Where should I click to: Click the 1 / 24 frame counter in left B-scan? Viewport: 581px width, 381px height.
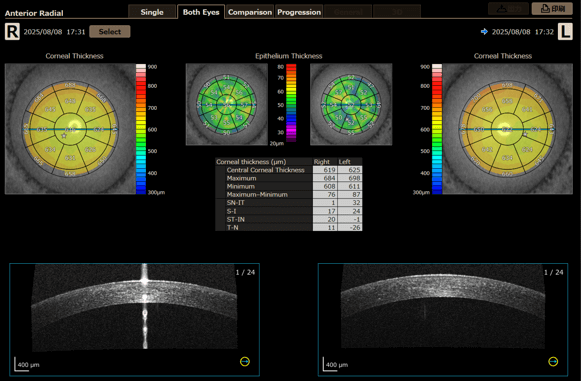(554, 272)
